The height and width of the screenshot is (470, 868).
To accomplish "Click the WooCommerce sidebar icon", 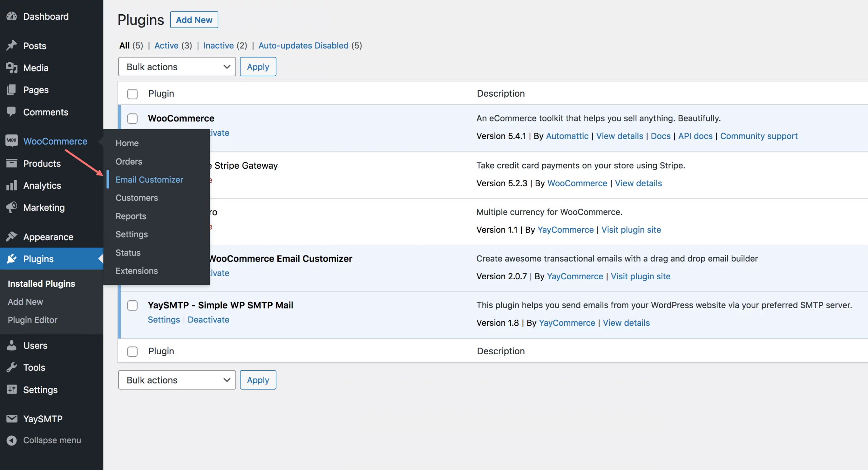I will pos(11,142).
